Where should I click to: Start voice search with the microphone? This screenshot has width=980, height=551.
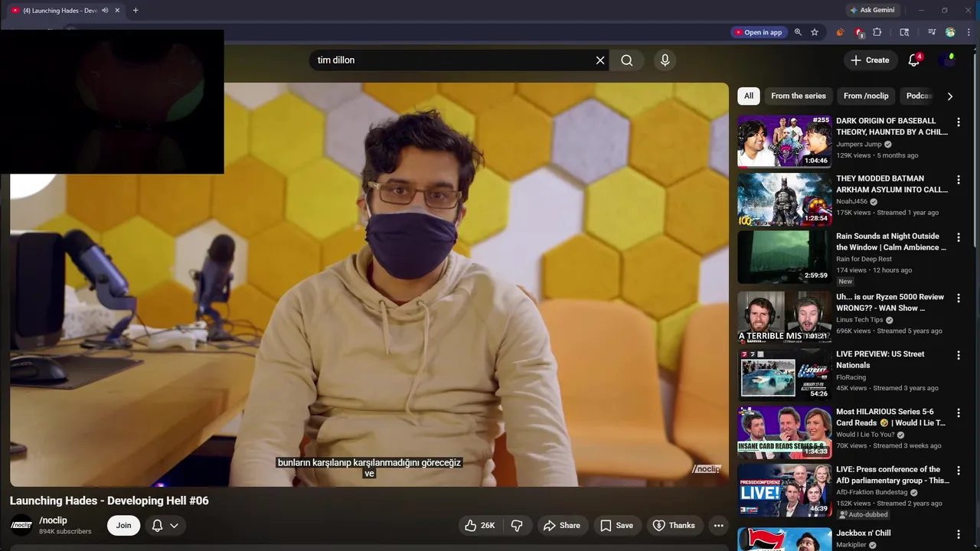tap(665, 60)
